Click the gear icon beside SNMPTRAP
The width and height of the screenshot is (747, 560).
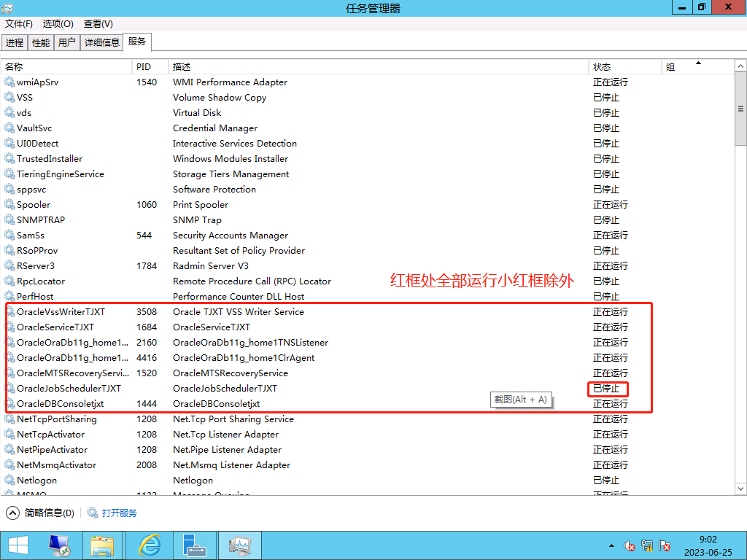pyautogui.click(x=9, y=220)
